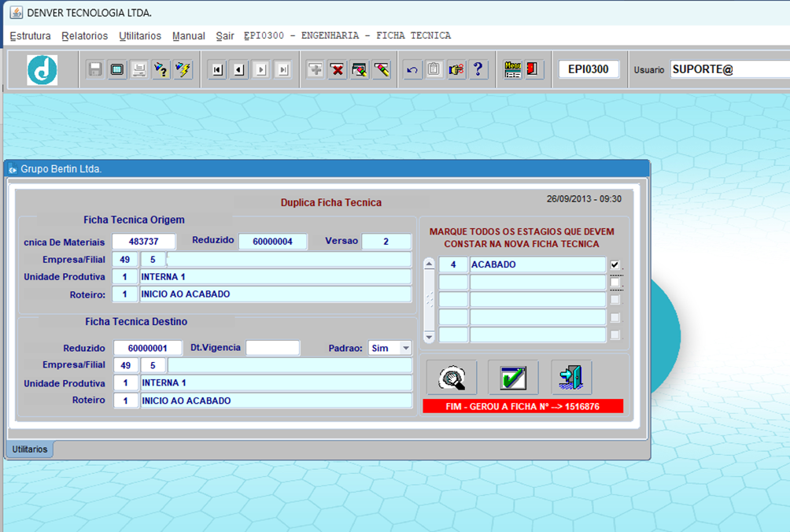790x532 pixels.
Task: Click the origin Roteiro INICIO AO ACABADO field
Action: (275, 294)
